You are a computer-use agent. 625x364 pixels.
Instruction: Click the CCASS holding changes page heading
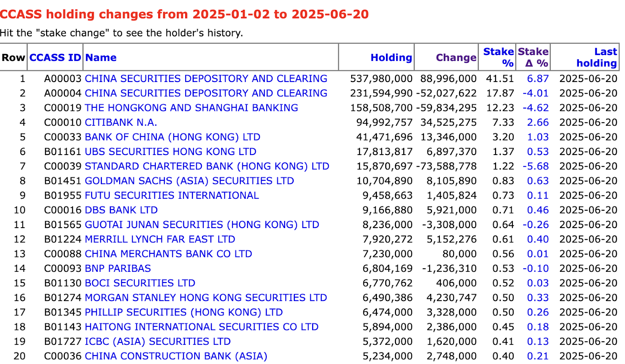184,14
